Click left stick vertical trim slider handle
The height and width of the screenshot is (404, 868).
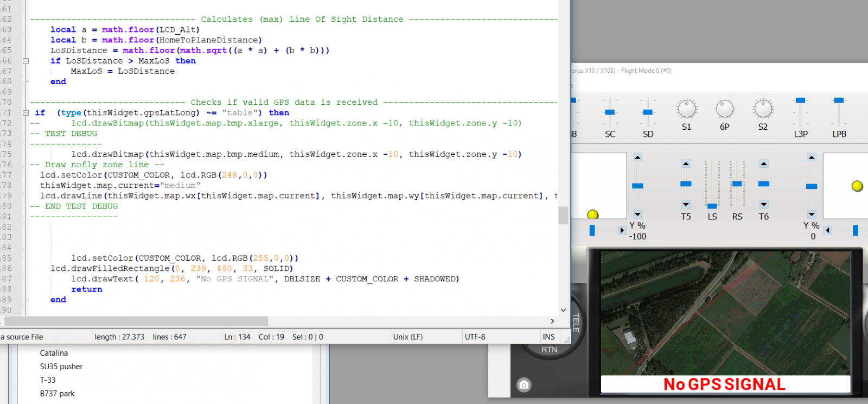[x=638, y=186]
